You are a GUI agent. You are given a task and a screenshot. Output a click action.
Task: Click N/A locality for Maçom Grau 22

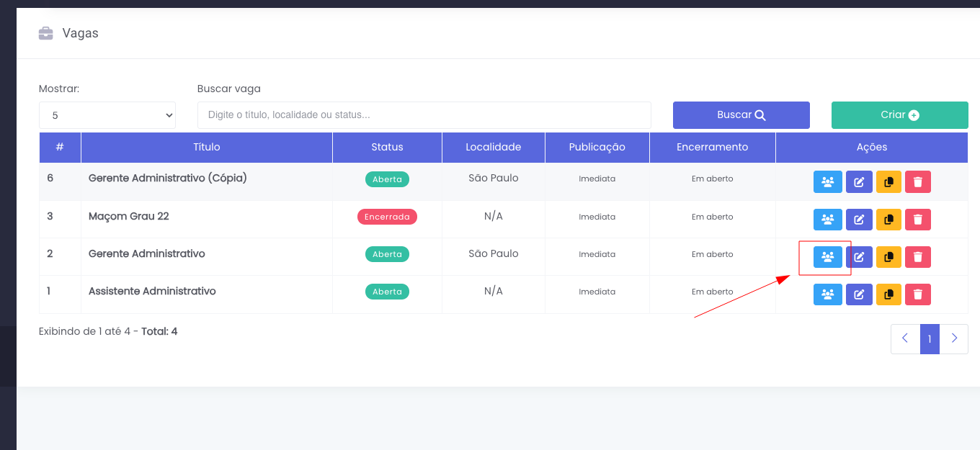point(494,216)
